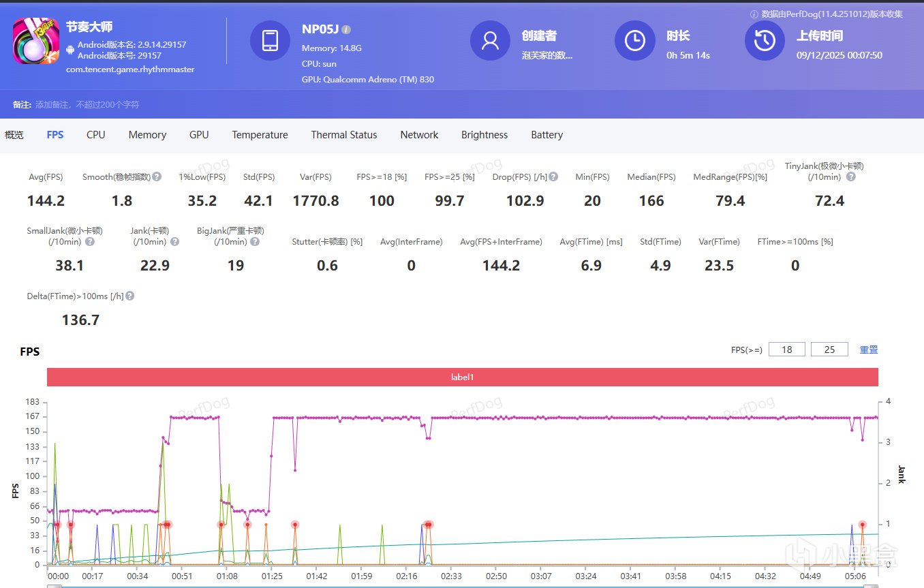Image resolution: width=924 pixels, height=588 pixels.
Task: Click the upload time history icon
Action: [x=765, y=40]
